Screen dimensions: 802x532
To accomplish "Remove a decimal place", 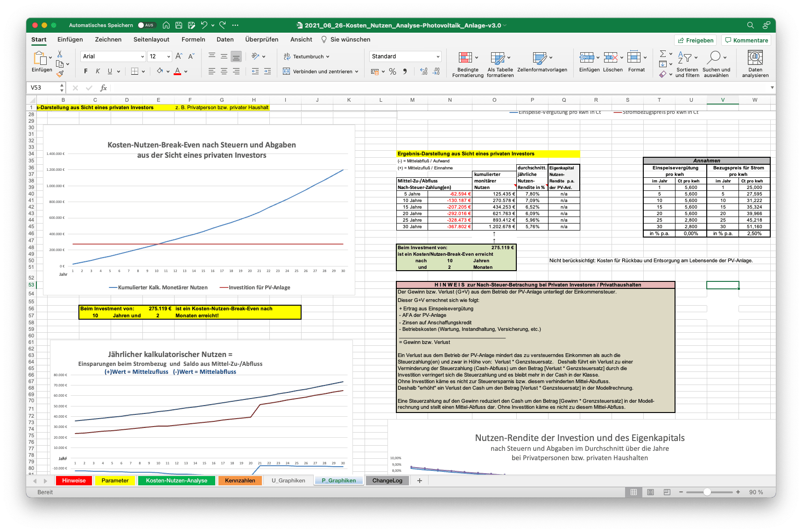I will 436,71.
